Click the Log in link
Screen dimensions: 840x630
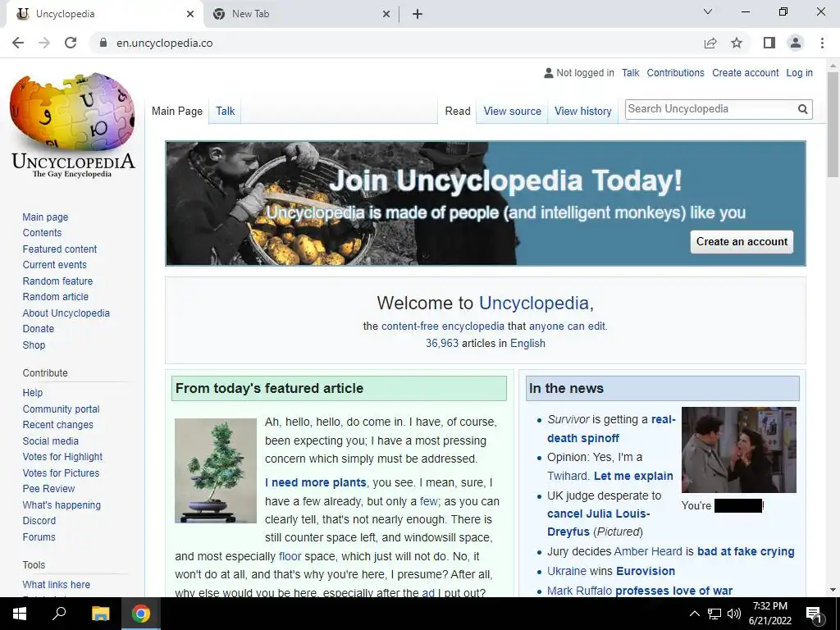[x=799, y=73]
